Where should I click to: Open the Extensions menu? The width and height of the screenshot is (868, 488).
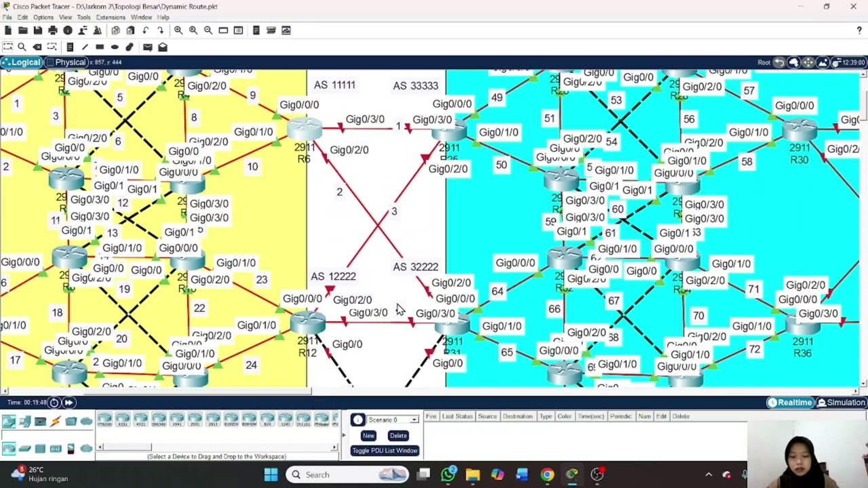point(111,17)
